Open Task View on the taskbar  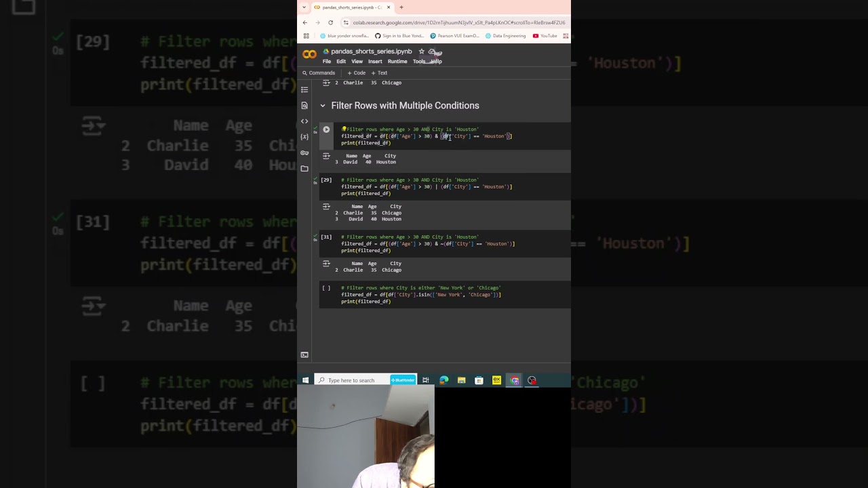[x=426, y=380]
